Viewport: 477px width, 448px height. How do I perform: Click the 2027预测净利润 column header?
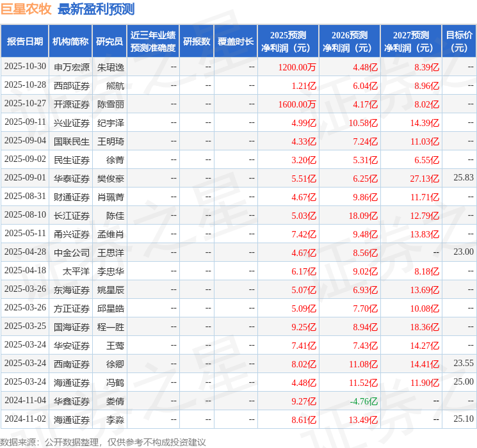click(x=410, y=42)
